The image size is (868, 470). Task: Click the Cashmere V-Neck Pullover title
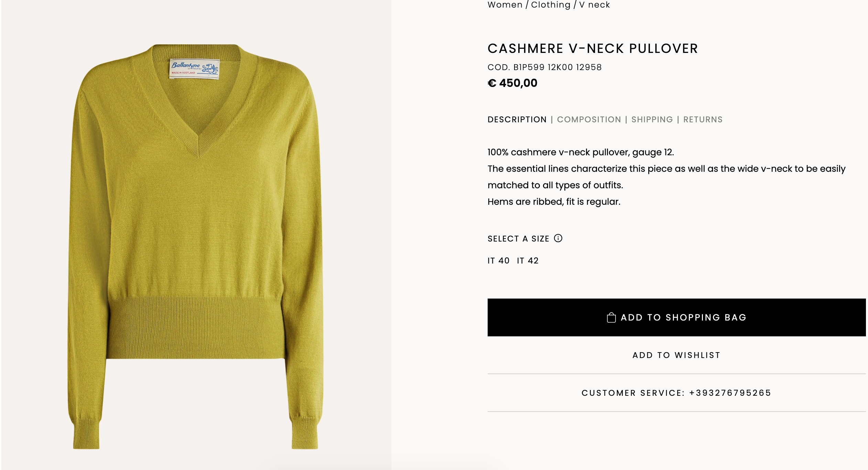click(x=593, y=49)
